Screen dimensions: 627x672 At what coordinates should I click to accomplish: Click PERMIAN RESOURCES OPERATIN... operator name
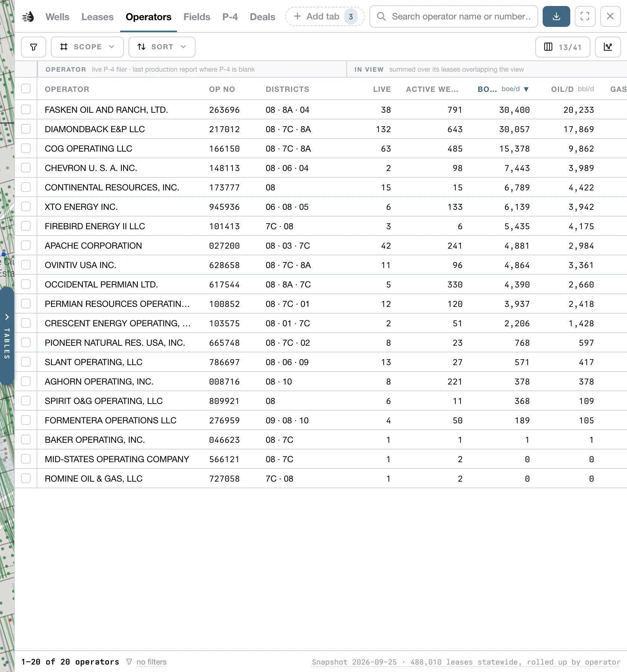(117, 304)
